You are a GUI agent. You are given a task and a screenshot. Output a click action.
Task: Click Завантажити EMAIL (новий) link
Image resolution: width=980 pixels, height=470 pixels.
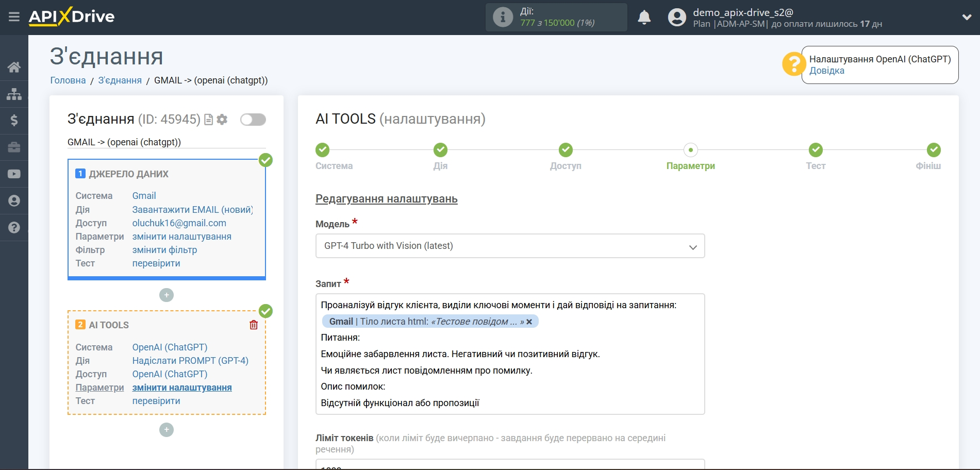[192, 210]
